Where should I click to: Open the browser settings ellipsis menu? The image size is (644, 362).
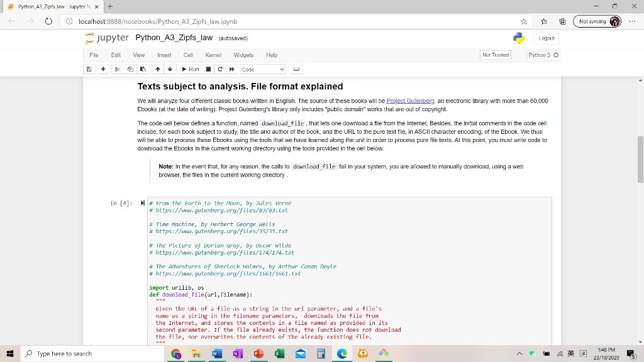pos(633,20)
